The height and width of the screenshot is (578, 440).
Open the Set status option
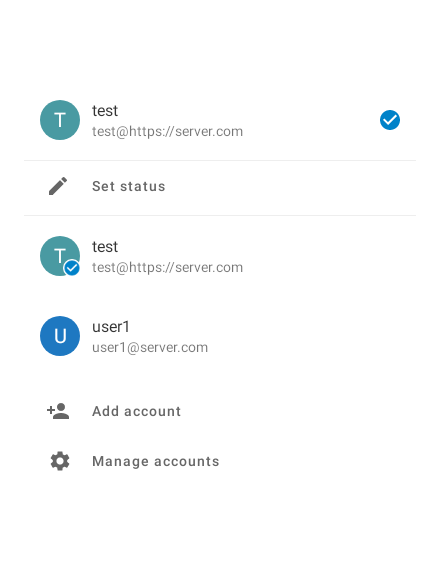click(220, 187)
